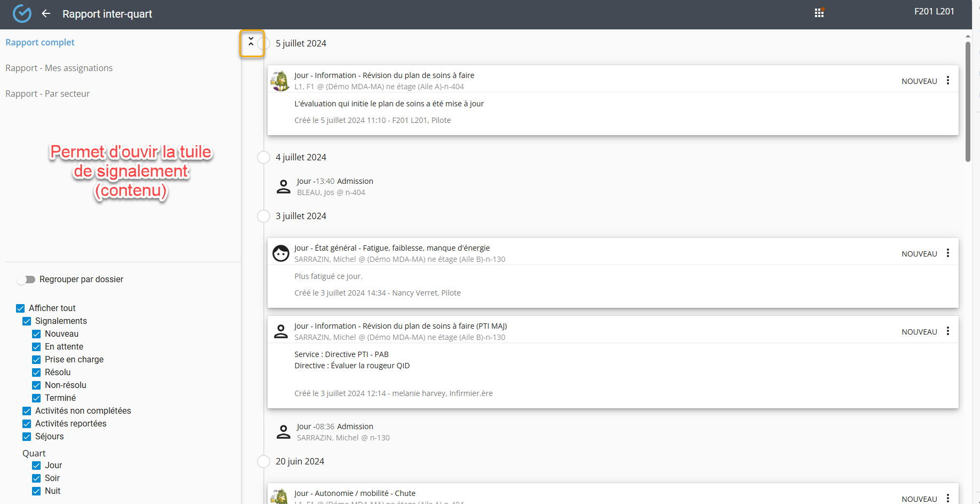Open options menu for Fatigue, faiblesse entry
980x504 pixels.
point(947,253)
